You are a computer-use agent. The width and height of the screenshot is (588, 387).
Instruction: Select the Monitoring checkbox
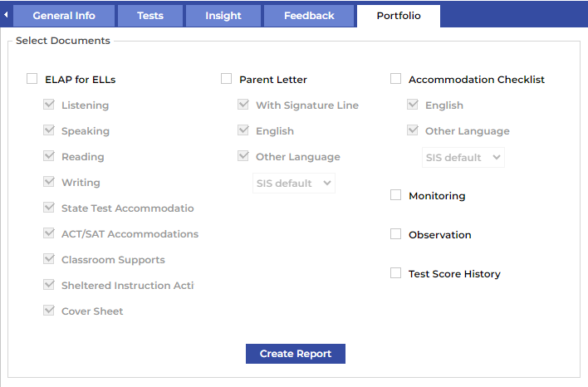396,196
